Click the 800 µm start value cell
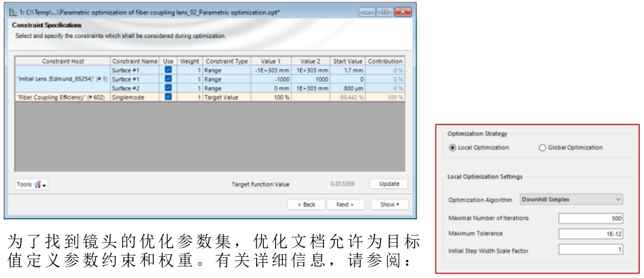Screen dimensions: 644x278 pyautogui.click(x=347, y=88)
